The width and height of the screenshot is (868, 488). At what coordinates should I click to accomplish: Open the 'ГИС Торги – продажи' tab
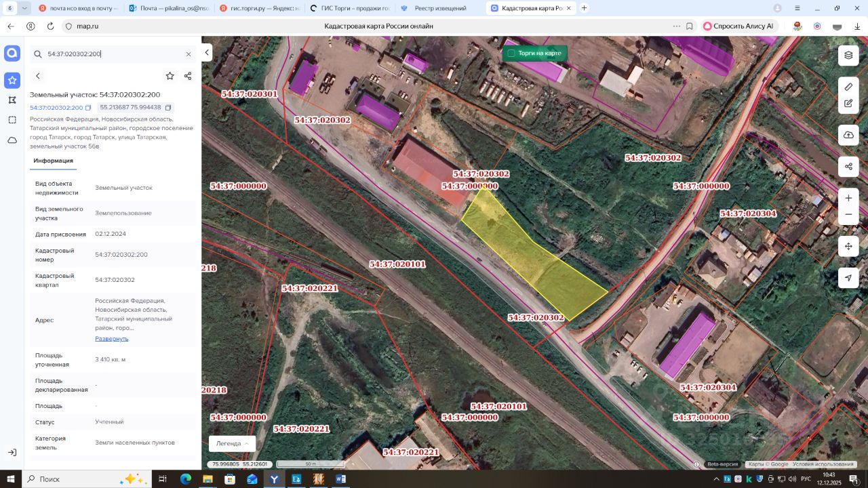tap(349, 8)
